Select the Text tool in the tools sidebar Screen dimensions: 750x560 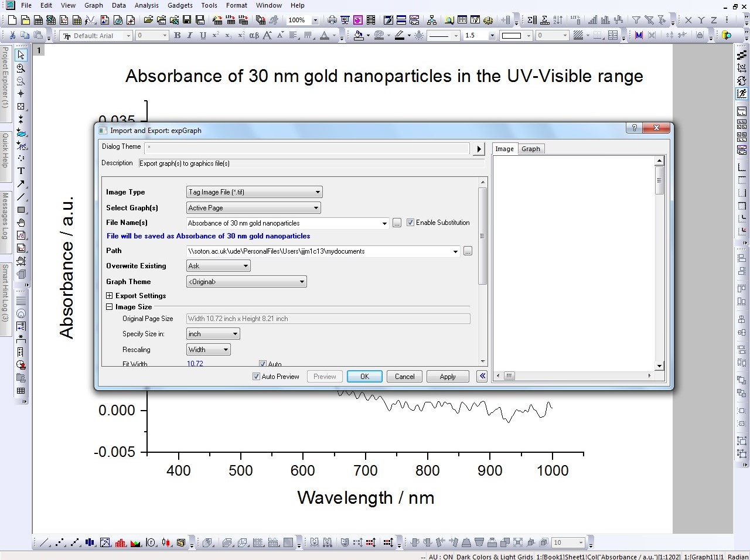pos(21,171)
